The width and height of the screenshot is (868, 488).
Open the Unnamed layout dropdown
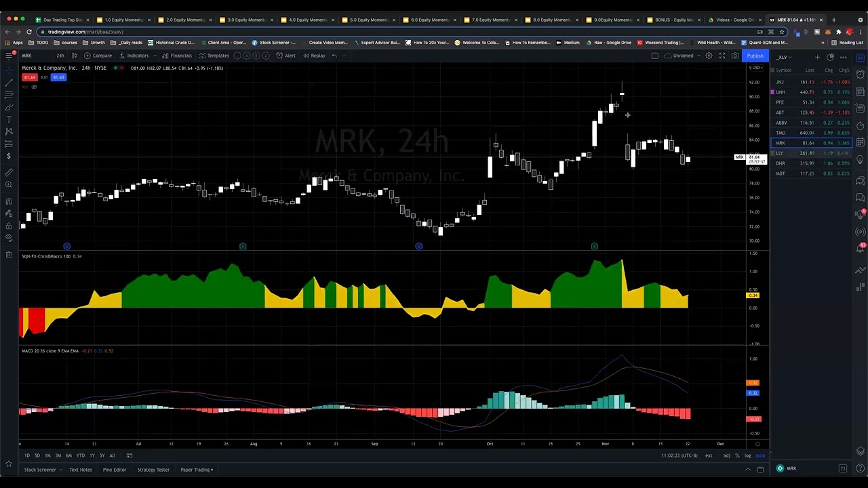683,56
